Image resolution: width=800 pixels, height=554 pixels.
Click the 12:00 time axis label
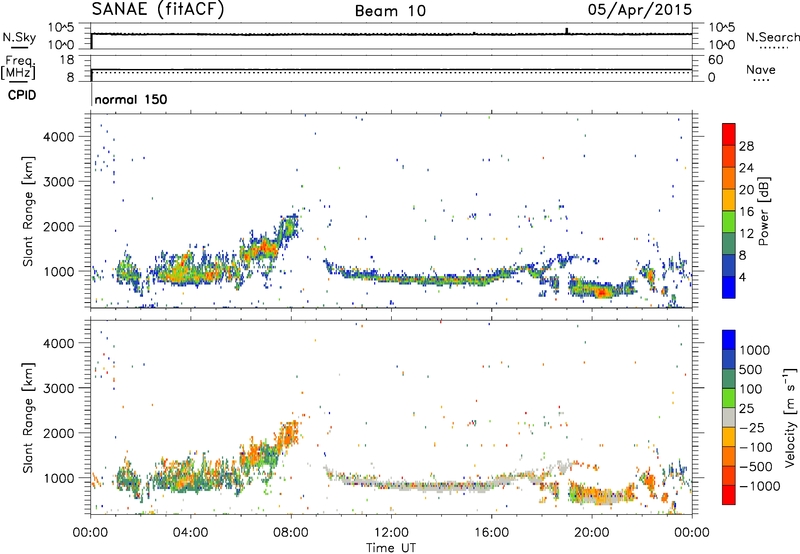(x=391, y=533)
